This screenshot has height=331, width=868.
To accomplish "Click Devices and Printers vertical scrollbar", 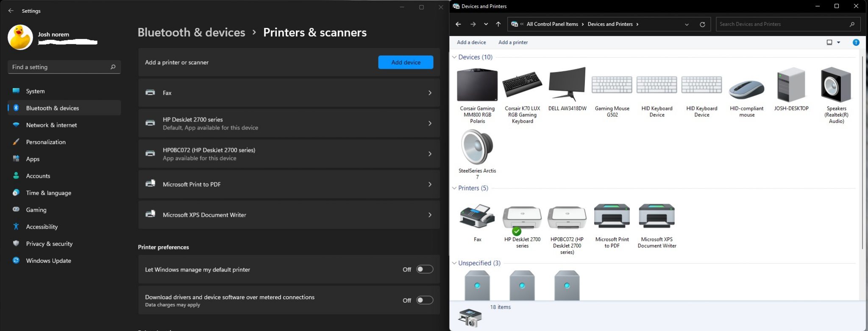I will point(863,153).
